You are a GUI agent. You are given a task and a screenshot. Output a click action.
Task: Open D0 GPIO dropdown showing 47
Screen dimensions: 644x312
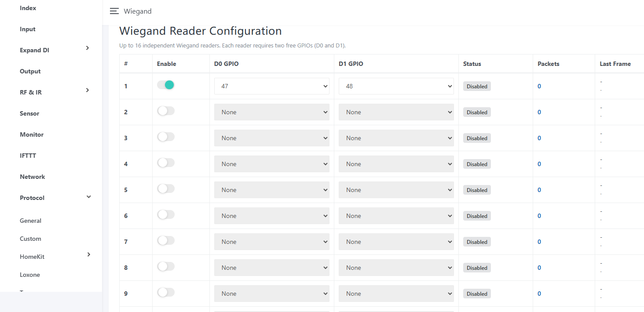coord(272,86)
